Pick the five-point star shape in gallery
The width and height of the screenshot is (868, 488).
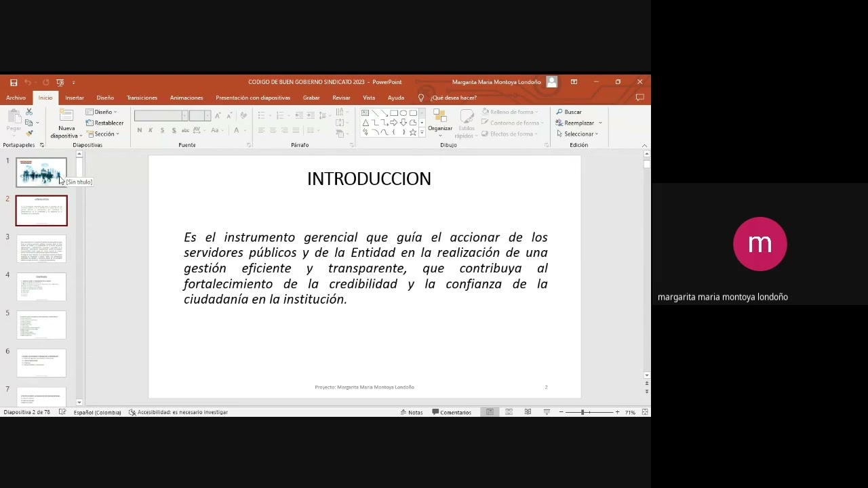[412, 132]
